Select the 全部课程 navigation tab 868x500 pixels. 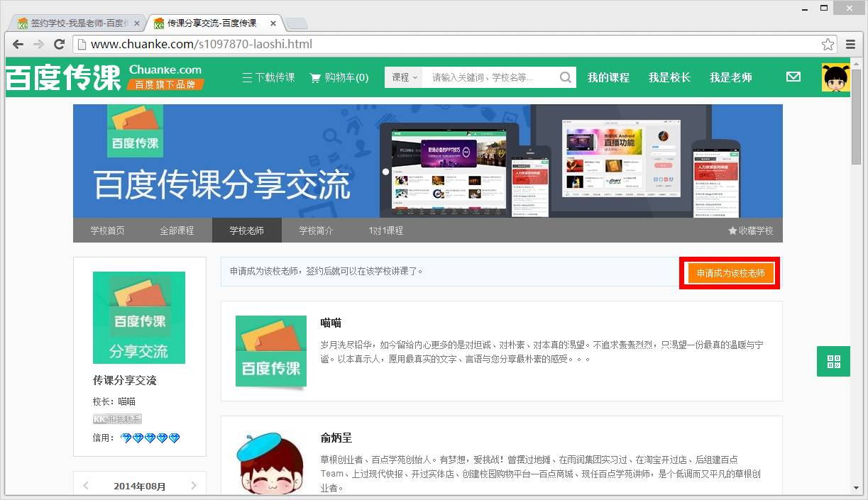(177, 230)
